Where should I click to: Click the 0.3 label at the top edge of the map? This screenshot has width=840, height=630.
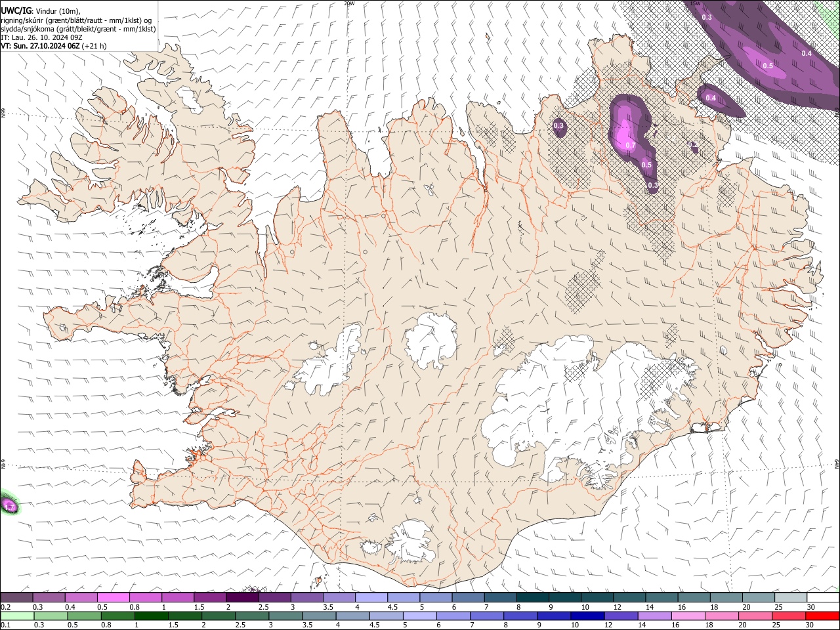coord(707,17)
